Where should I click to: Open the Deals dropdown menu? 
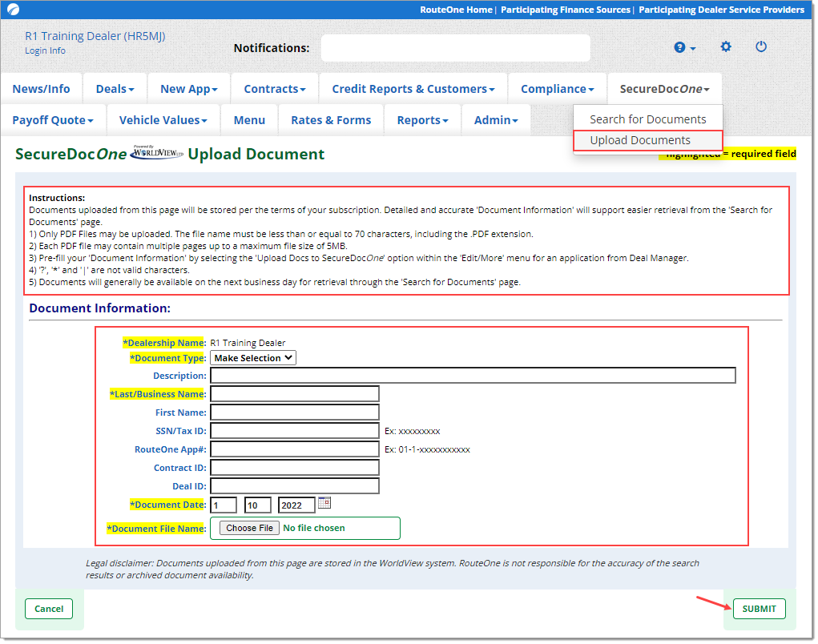tap(115, 89)
